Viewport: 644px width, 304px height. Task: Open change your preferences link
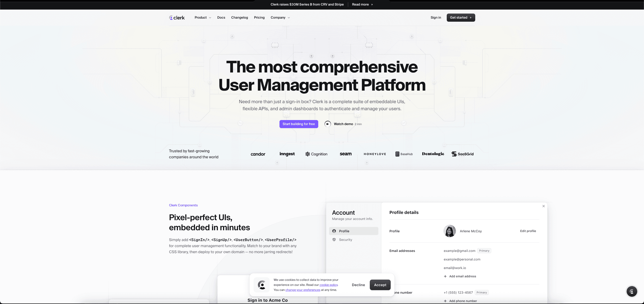tap(303, 290)
